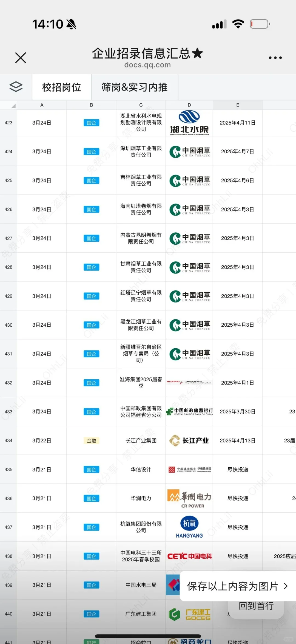
Task: Select cell 杭氧集团股份有限公司
Action: click(x=141, y=527)
